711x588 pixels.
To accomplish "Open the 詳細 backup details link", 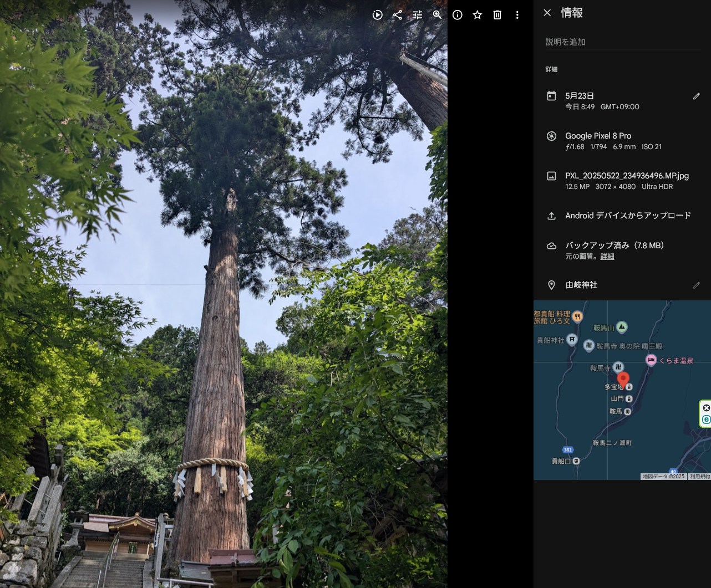I will click(607, 257).
